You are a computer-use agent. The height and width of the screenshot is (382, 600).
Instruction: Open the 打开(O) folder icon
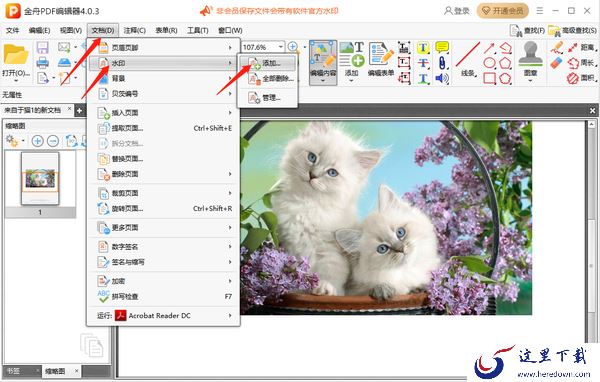tap(16, 55)
